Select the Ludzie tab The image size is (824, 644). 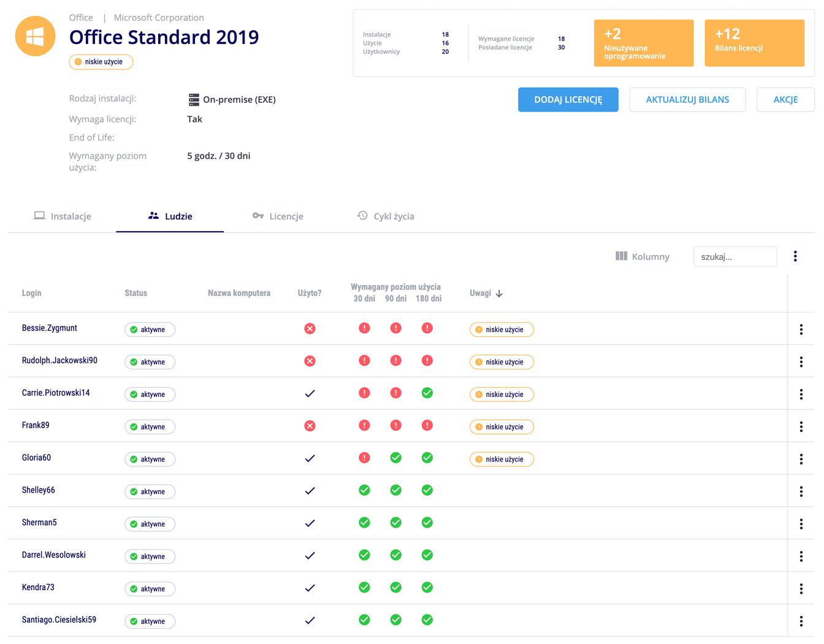click(170, 216)
